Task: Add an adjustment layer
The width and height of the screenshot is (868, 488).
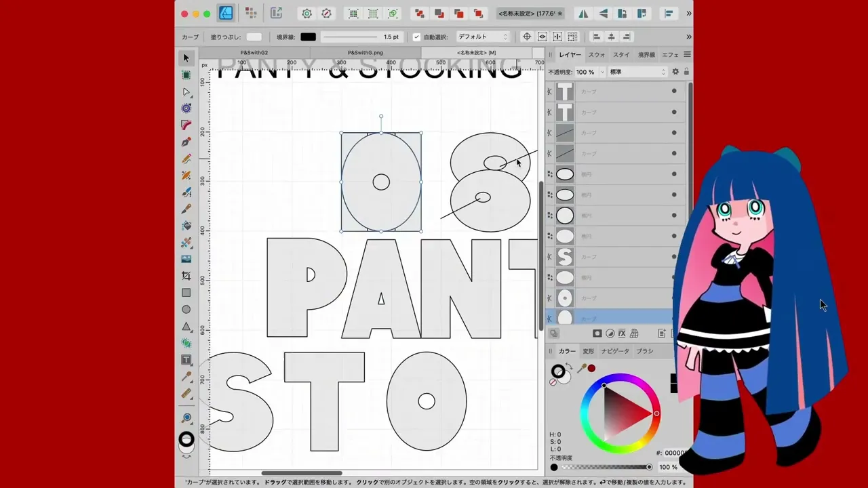Action: click(x=610, y=333)
